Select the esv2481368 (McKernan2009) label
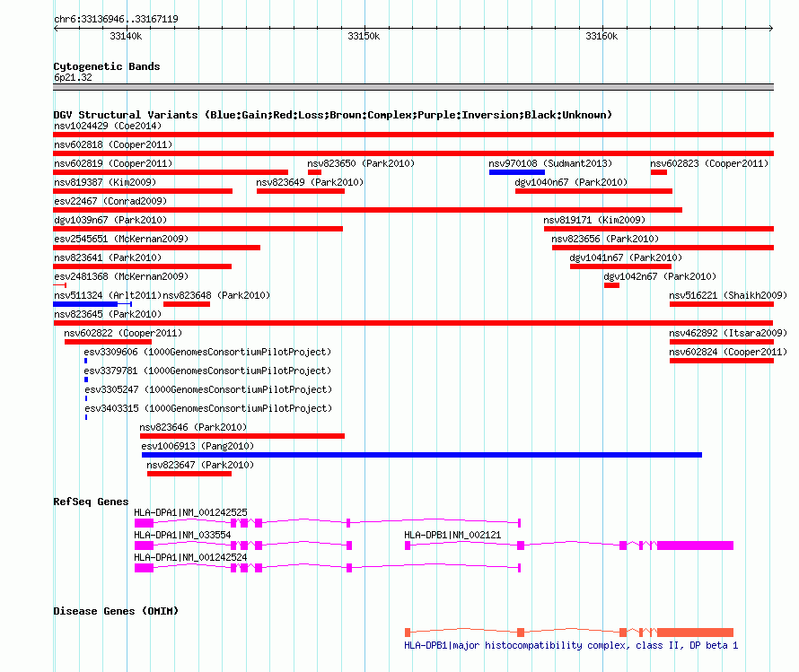 click(x=121, y=276)
